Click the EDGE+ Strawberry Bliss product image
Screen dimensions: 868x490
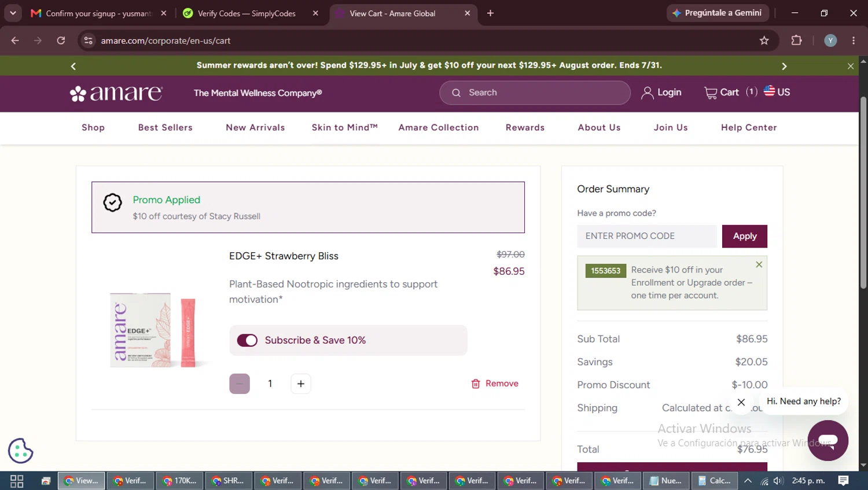tap(155, 330)
